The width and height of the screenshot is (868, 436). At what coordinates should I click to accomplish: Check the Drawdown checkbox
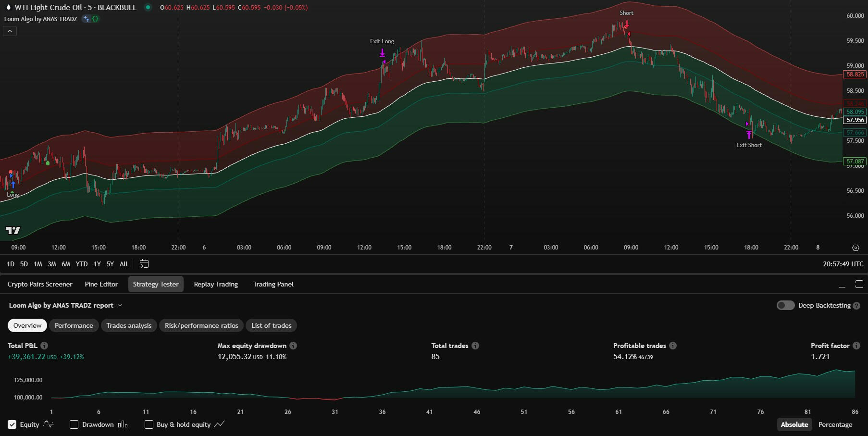74,424
